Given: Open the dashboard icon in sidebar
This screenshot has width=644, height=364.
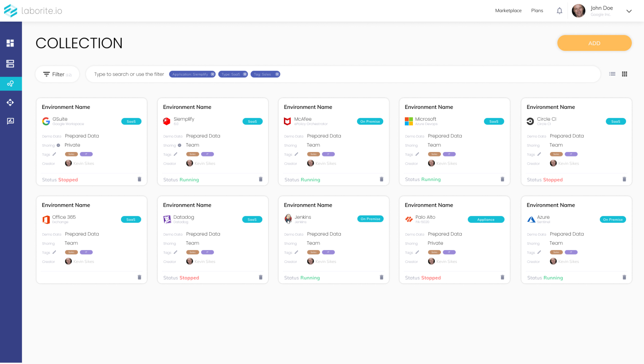Looking at the screenshot, I should pyautogui.click(x=10, y=43).
